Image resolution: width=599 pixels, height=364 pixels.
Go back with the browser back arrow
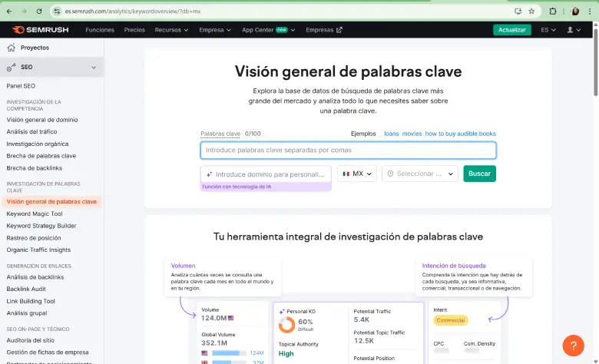click(9, 12)
